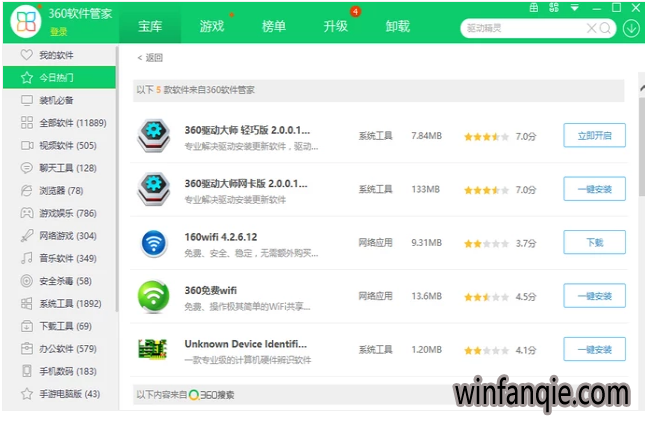Image resolution: width=645 pixels, height=424 pixels.
Task: Click the sword icon beside 网络游戏
Action: [27, 236]
